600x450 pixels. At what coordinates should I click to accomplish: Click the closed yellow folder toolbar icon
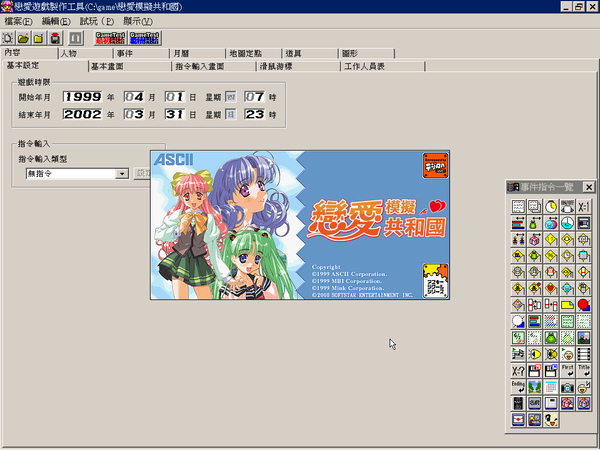(x=39, y=38)
